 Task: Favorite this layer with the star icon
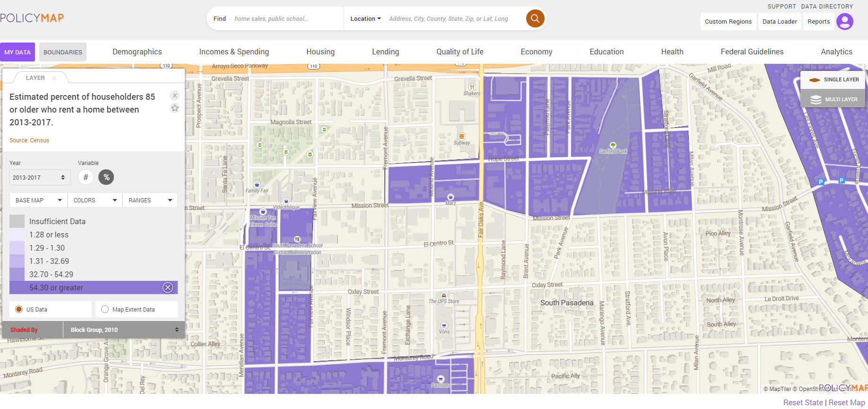pyautogui.click(x=175, y=108)
